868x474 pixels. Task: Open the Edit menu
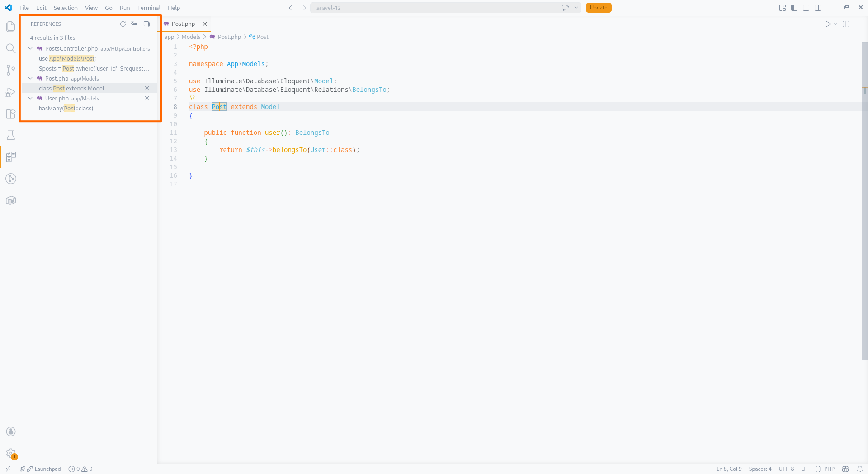point(41,8)
